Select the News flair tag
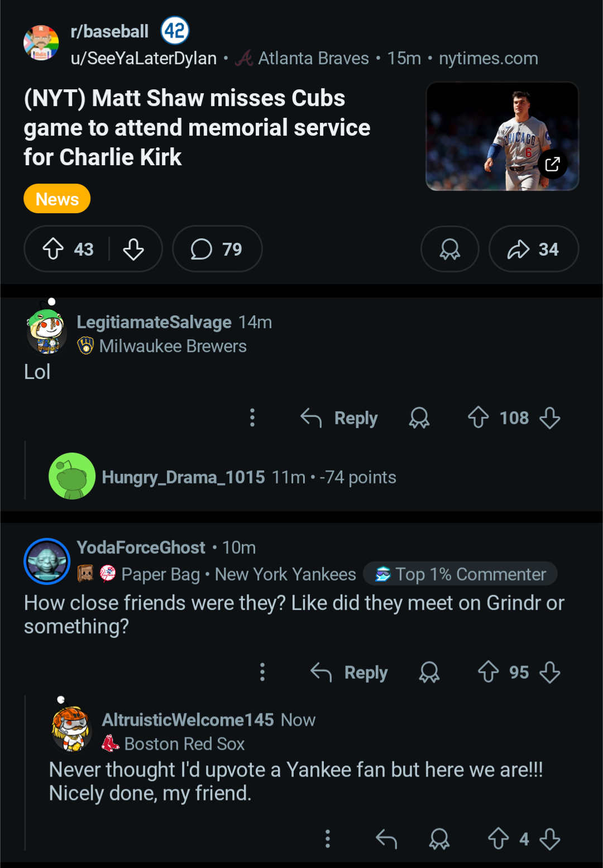Screen dimensions: 603x868 click(57, 199)
